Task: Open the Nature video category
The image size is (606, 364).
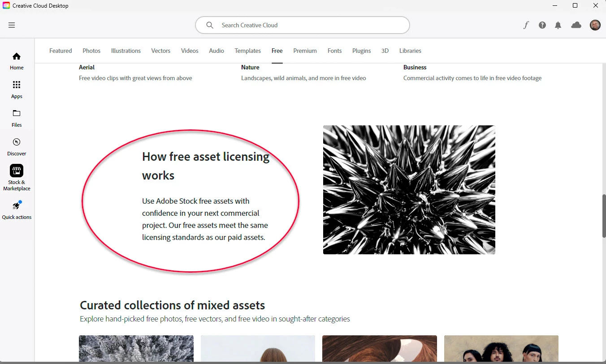Action: (x=250, y=67)
